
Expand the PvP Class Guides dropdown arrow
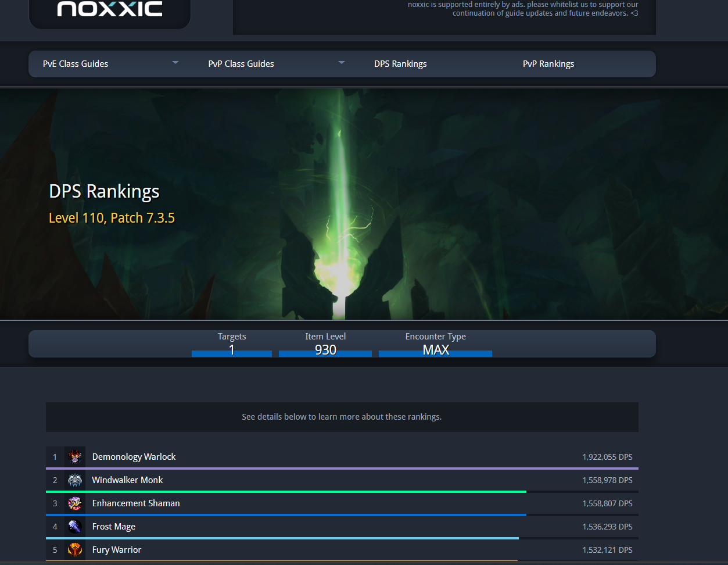[342, 63]
